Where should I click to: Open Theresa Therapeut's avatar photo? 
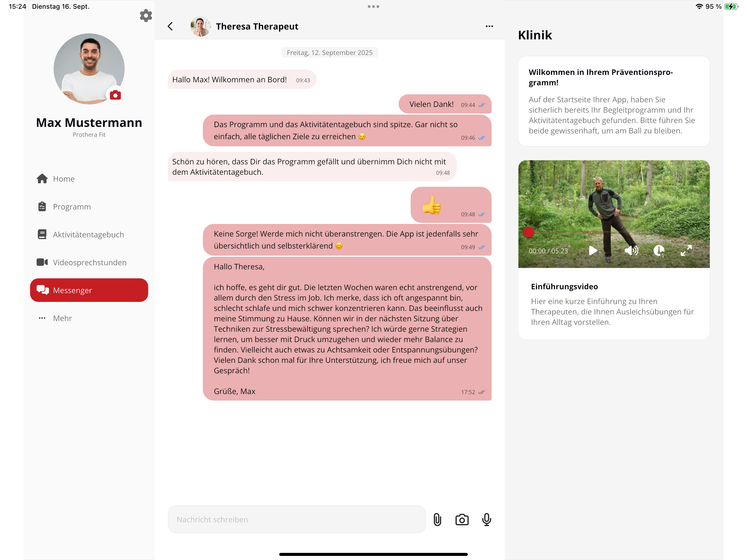click(x=201, y=26)
